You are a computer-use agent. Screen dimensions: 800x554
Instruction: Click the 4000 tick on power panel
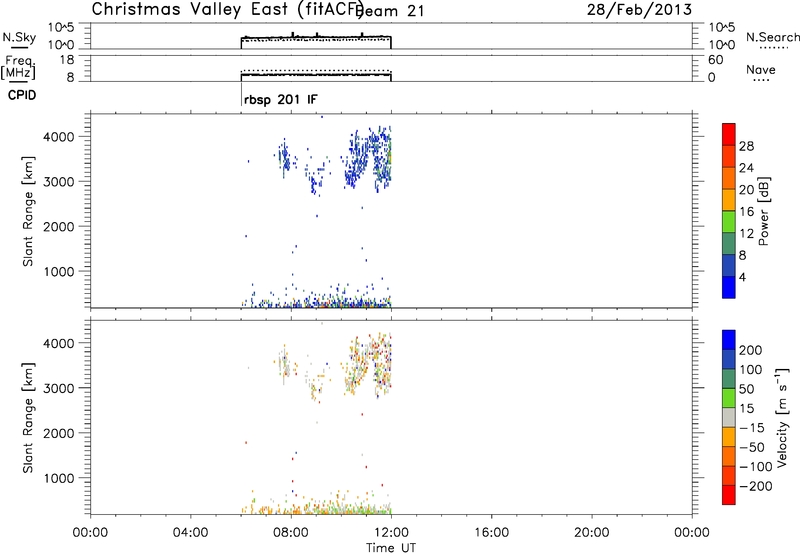pyautogui.click(x=58, y=137)
